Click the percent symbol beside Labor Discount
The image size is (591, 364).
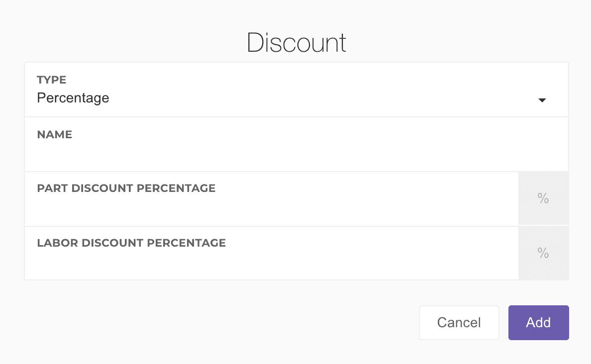543,254
